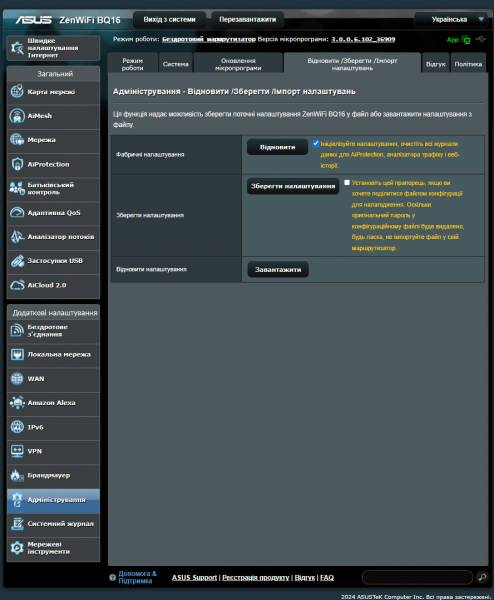This screenshot has width=494, height=600.
Task: Click the Загальний section header
Action: point(55,74)
